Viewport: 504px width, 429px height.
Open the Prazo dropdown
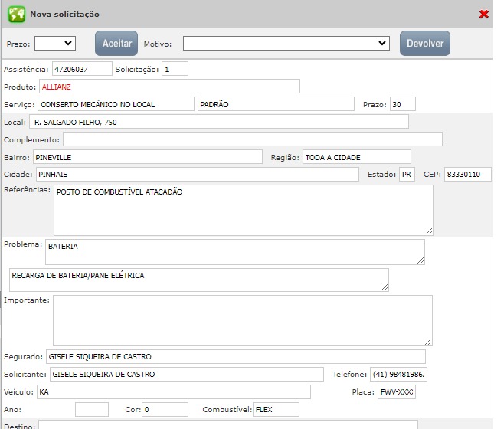click(54, 44)
